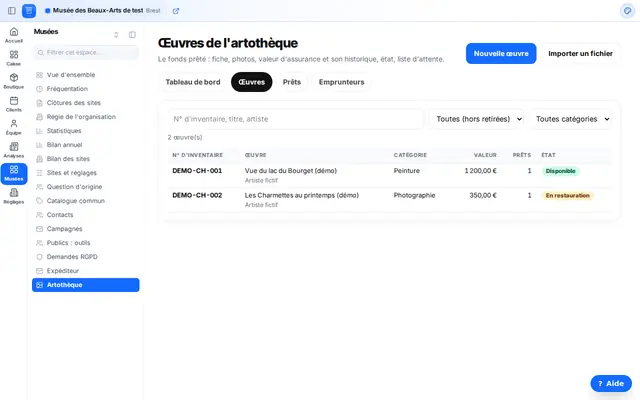Open the Toutes catégories dropdown

570,119
